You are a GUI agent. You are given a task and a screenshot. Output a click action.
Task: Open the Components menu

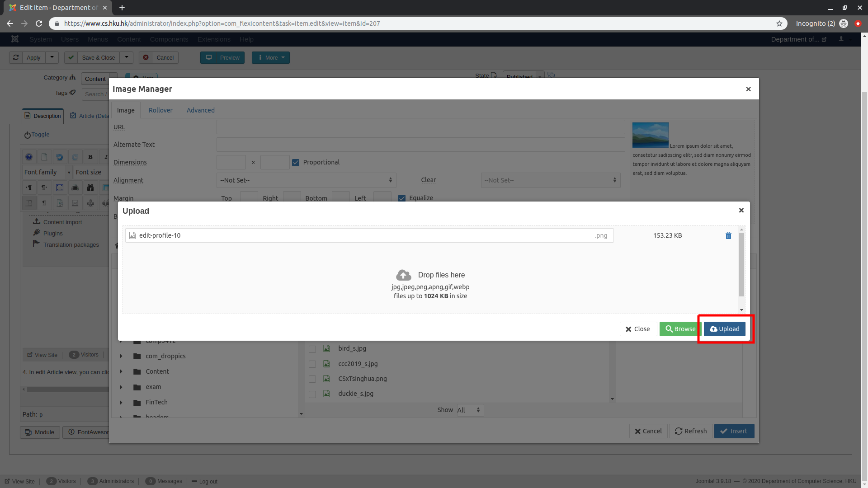click(169, 39)
